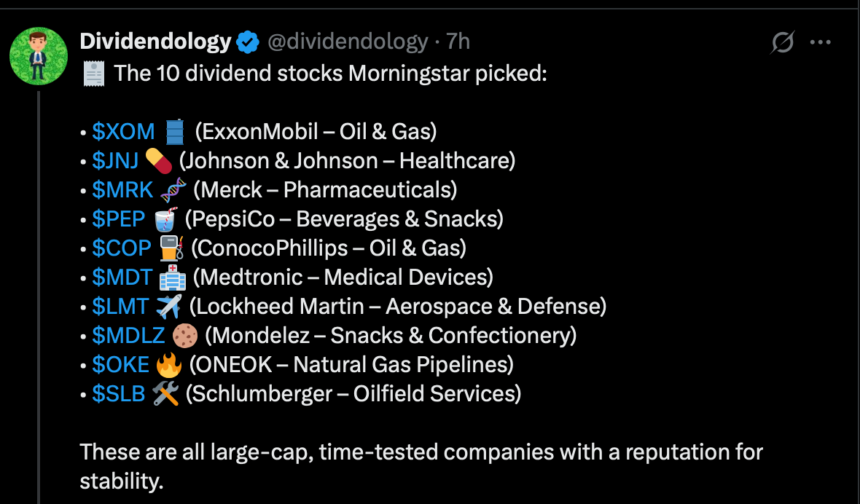Screen dimensions: 860x504
Task: Open the @dividendology handle link
Action: (348, 42)
